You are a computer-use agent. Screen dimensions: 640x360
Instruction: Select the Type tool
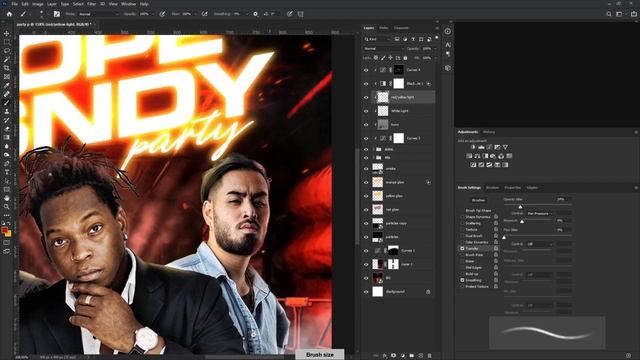(x=7, y=172)
